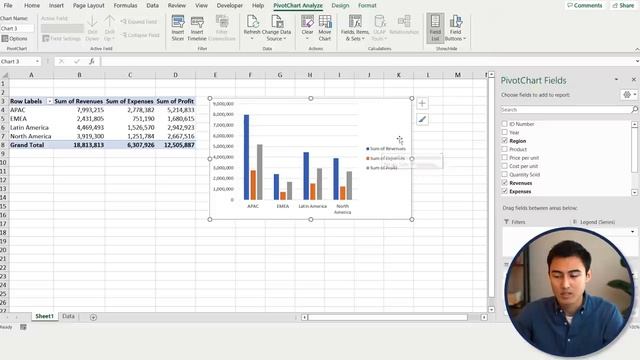
Task: Uncheck the Revenues field
Action: [x=504, y=182]
